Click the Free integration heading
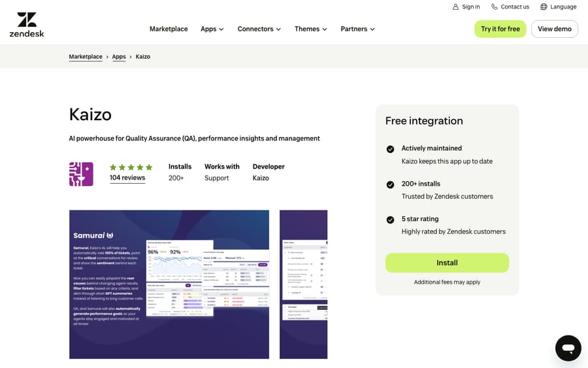Screen dimensions: 588x368 pyautogui.click(x=424, y=121)
